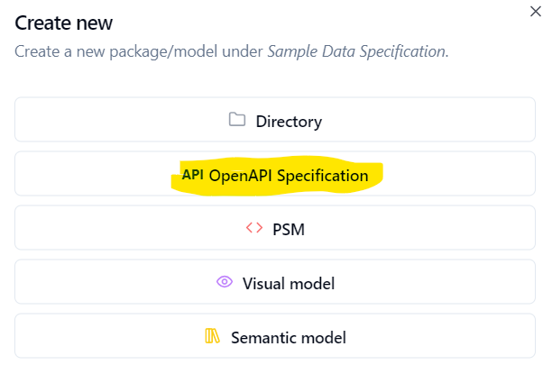Create a new Directory
Viewport: 552px width, 392px height.
point(276,120)
